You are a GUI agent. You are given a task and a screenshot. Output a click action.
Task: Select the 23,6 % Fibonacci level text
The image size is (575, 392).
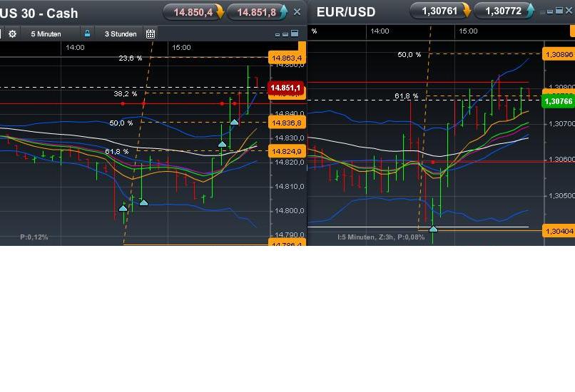[x=130, y=58]
